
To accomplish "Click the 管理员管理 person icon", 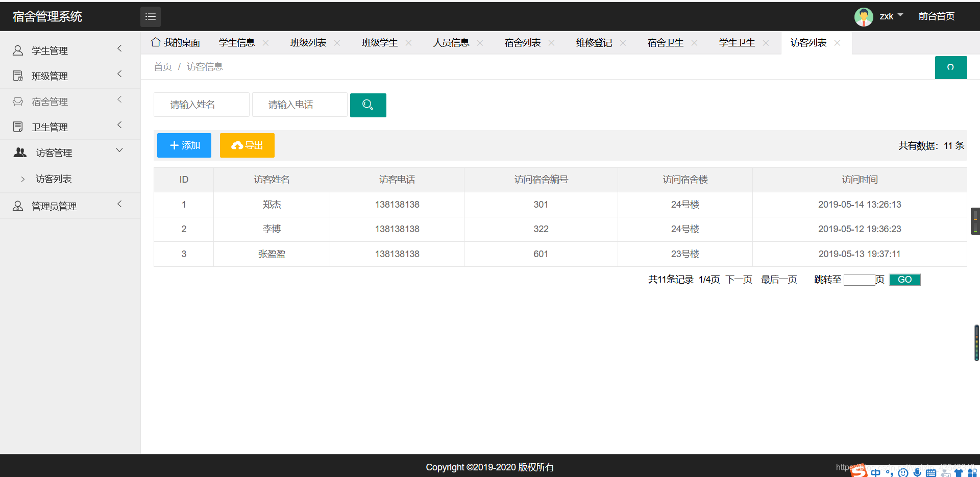I will click(18, 206).
